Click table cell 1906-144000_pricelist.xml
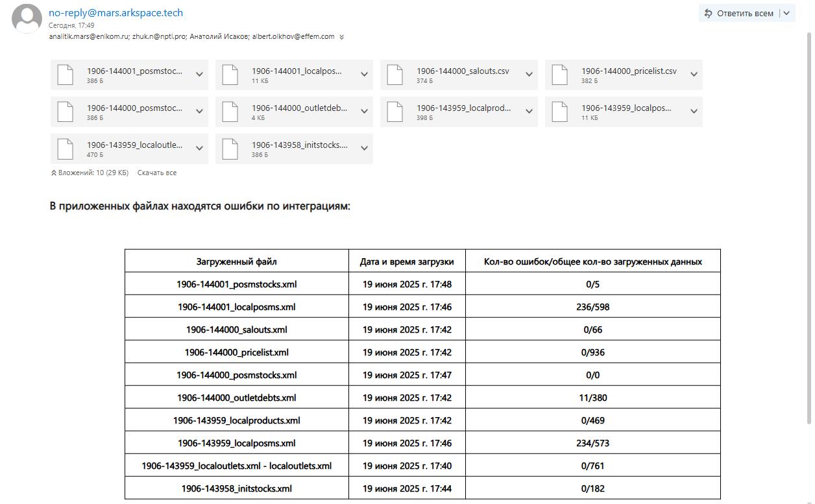The image size is (815, 504). click(237, 352)
